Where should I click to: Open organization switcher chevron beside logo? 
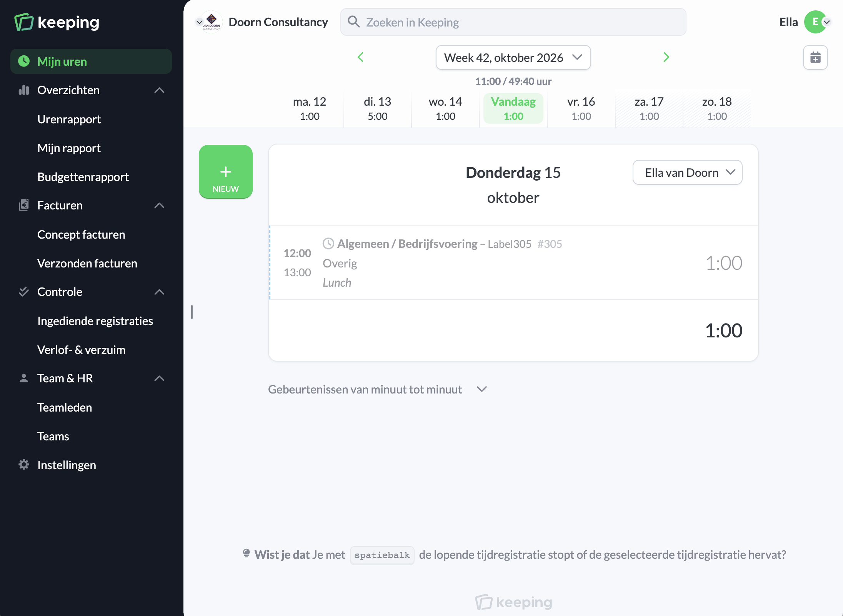coord(199,22)
